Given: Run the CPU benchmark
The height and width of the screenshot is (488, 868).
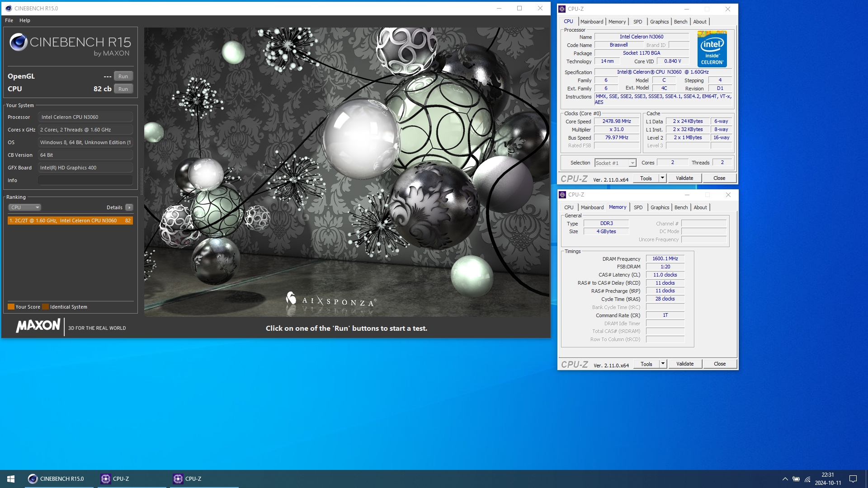Looking at the screenshot, I should (123, 89).
